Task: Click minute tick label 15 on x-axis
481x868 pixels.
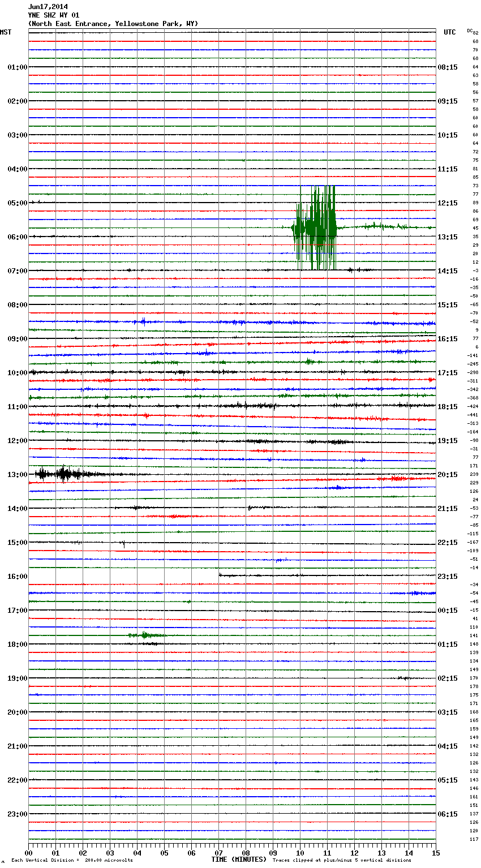Action: click(436, 853)
